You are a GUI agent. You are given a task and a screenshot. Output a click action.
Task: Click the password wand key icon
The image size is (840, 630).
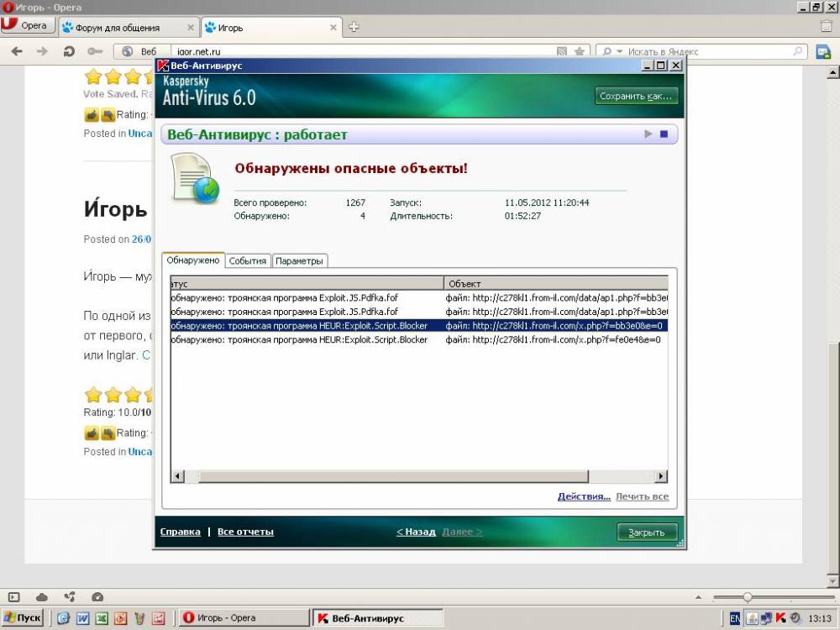[x=95, y=51]
